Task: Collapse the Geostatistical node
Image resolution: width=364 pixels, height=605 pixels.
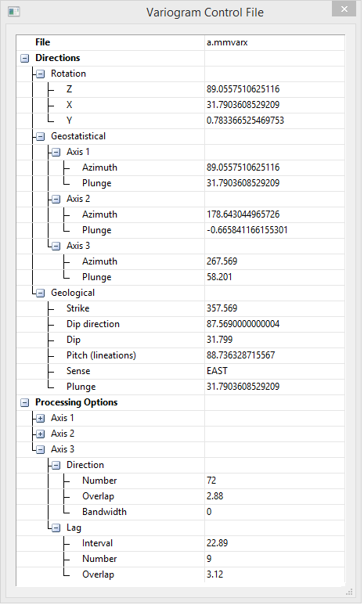Action: tap(41, 137)
